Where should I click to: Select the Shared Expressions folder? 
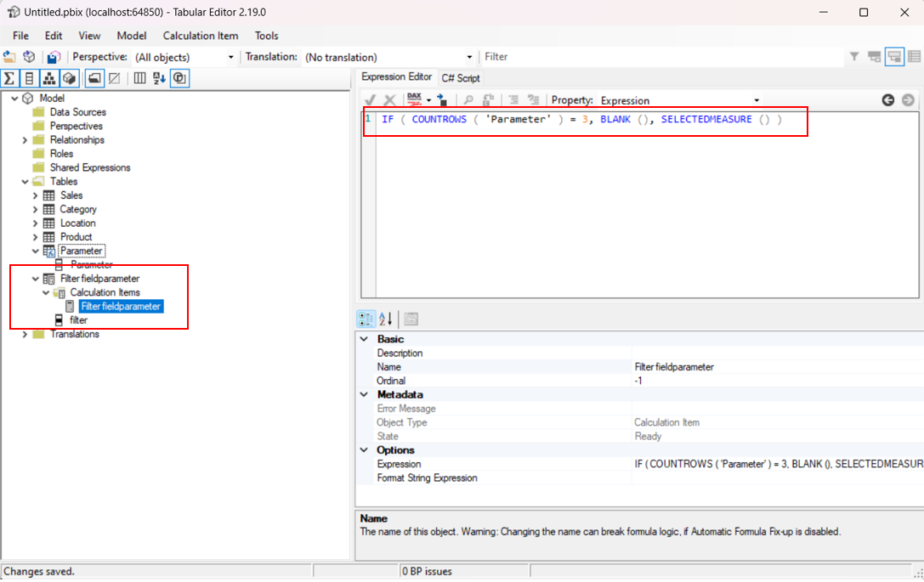90,168
